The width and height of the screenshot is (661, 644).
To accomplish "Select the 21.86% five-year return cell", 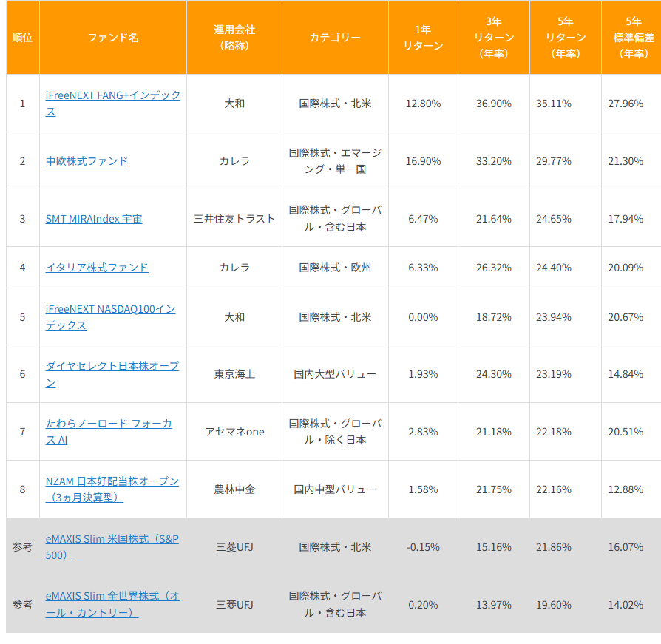I will click(x=566, y=547).
